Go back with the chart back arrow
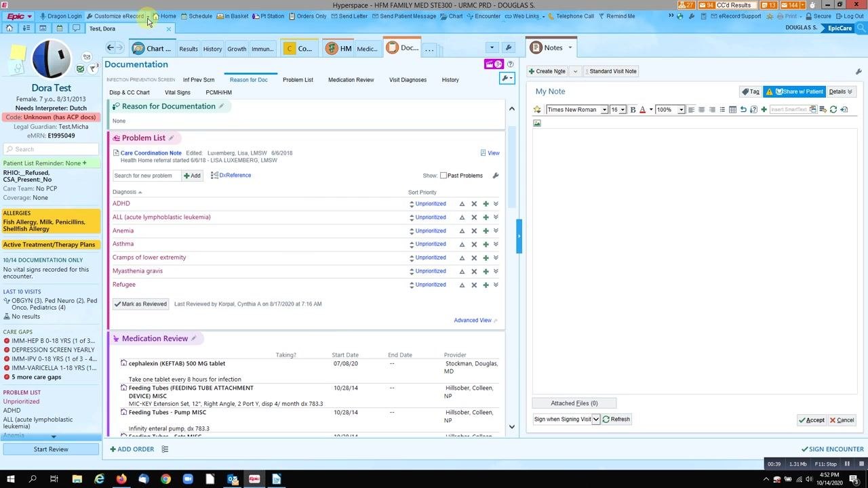Viewport: 868px width, 488px height. (111, 47)
